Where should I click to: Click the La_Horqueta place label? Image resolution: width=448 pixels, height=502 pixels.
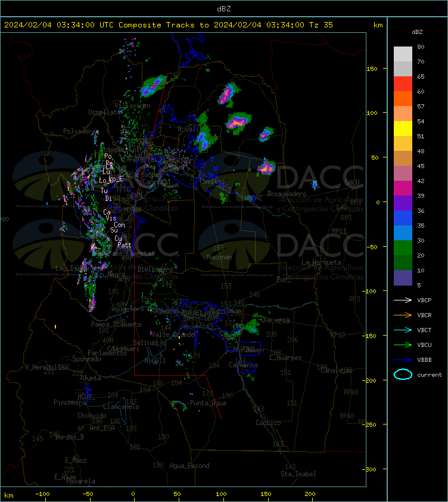click(x=321, y=262)
